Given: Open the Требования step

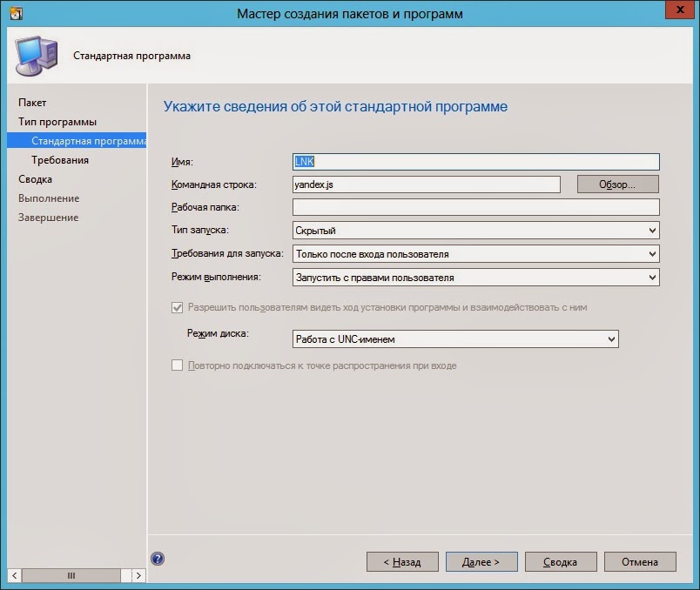Looking at the screenshot, I should (60, 160).
